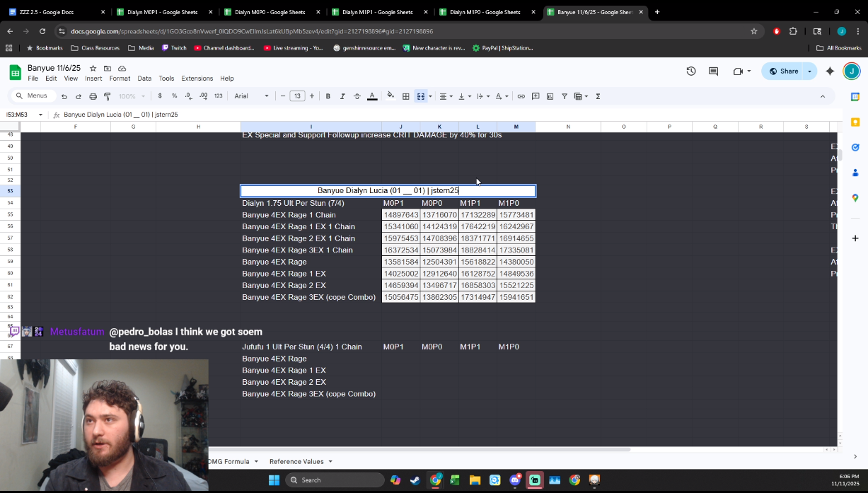
Task: Select cell with value 14897643
Action: (x=400, y=215)
